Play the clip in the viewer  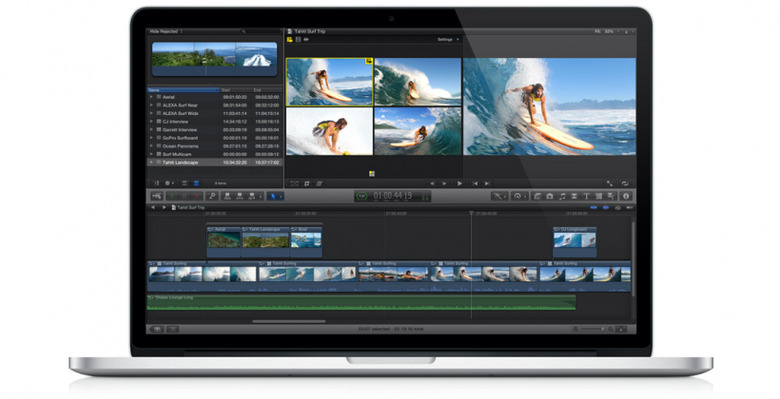(x=460, y=184)
